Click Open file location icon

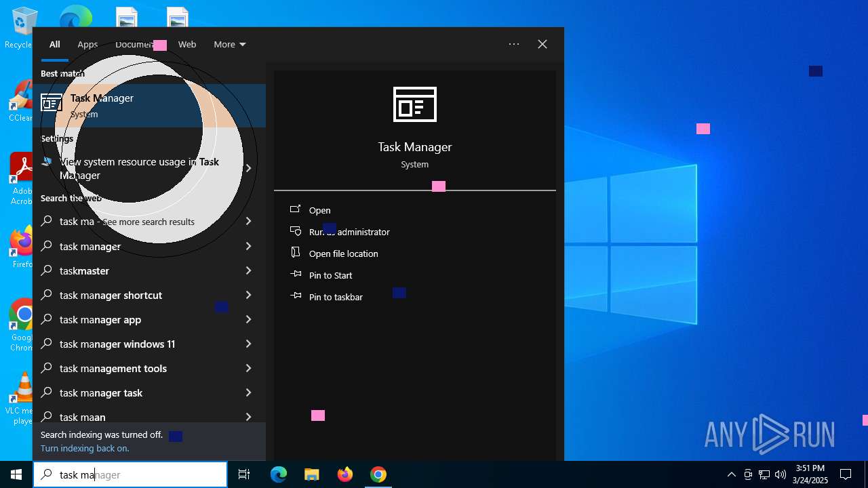click(x=295, y=252)
